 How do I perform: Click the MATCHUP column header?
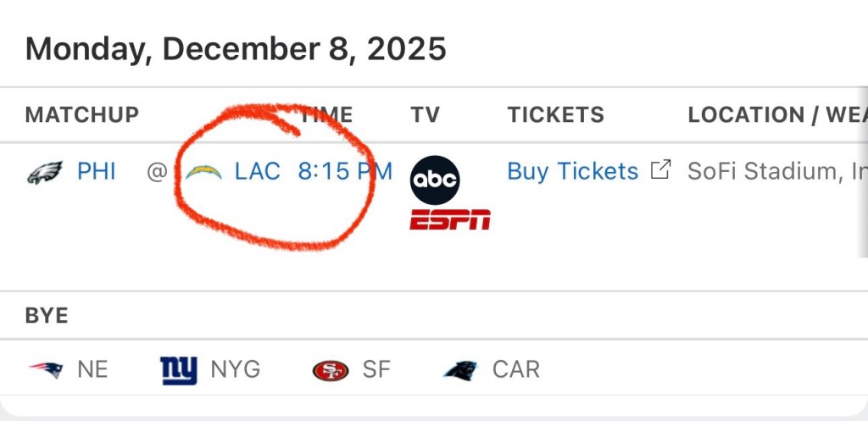pos(82,114)
